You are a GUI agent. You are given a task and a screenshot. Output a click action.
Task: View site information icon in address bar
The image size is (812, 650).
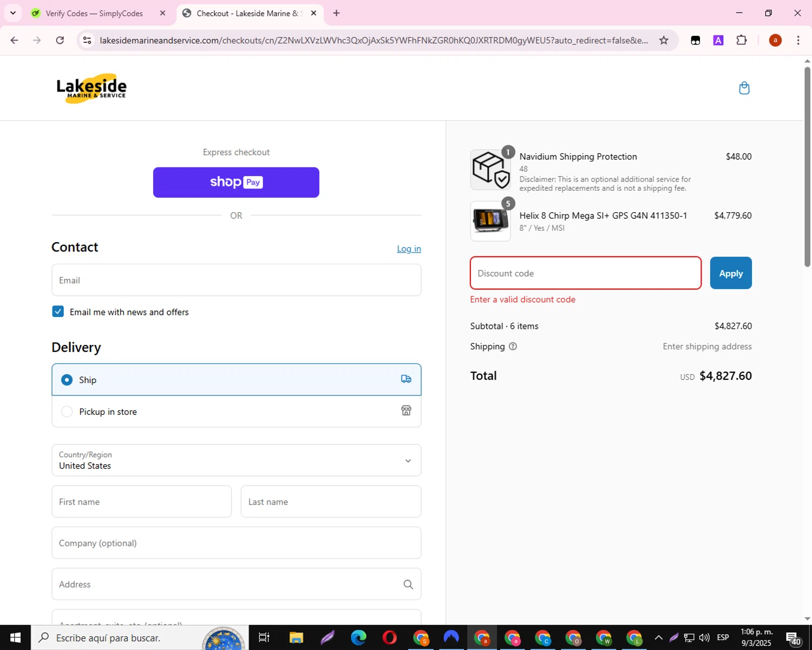pyautogui.click(x=87, y=40)
